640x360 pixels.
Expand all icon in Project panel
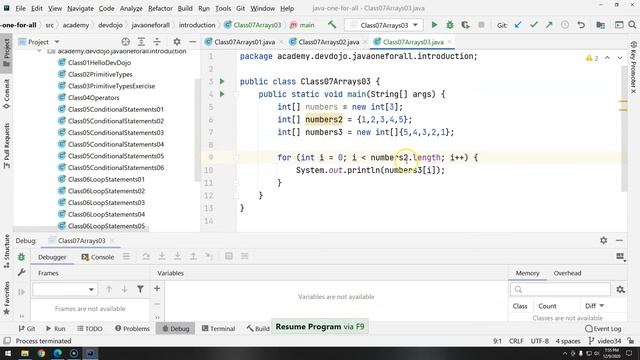(x=141, y=42)
